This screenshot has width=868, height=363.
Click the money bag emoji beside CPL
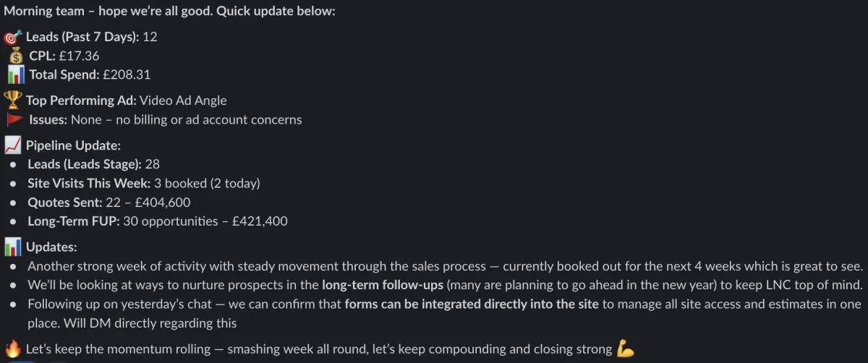[x=16, y=56]
